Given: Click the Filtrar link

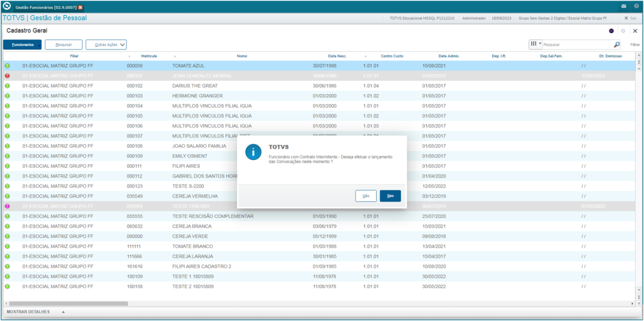Looking at the screenshot, I should [635, 44].
